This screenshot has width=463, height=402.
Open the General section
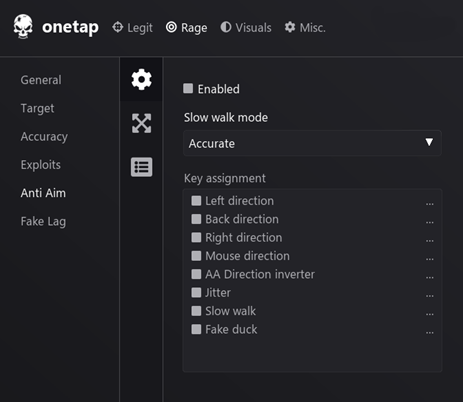pyautogui.click(x=41, y=80)
